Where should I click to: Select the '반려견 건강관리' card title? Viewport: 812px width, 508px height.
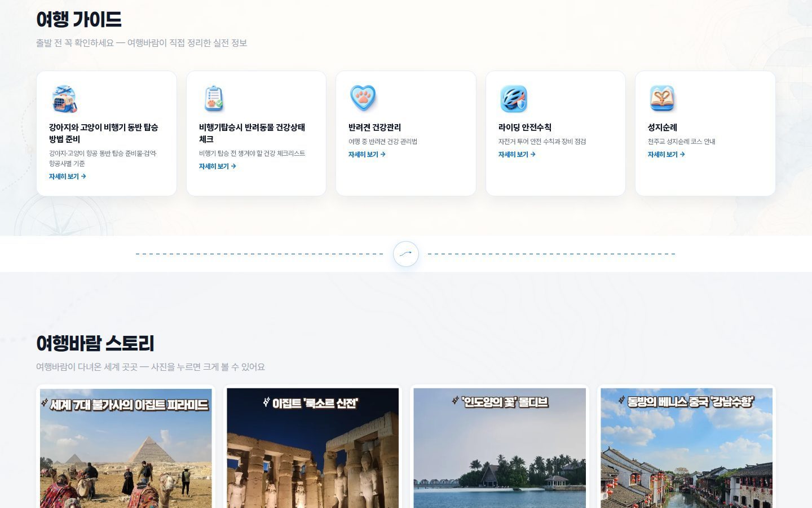(375, 128)
